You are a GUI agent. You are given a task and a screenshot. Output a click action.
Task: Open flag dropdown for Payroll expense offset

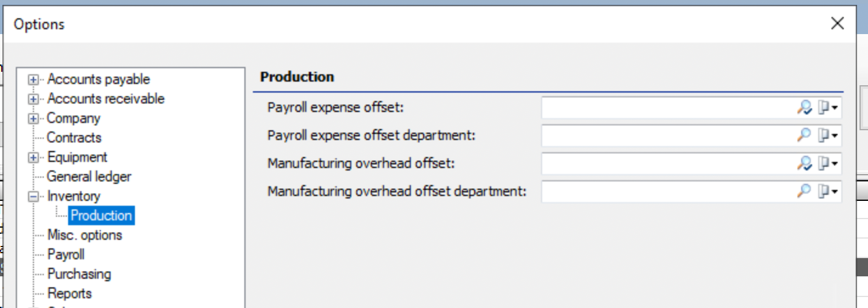click(x=828, y=108)
